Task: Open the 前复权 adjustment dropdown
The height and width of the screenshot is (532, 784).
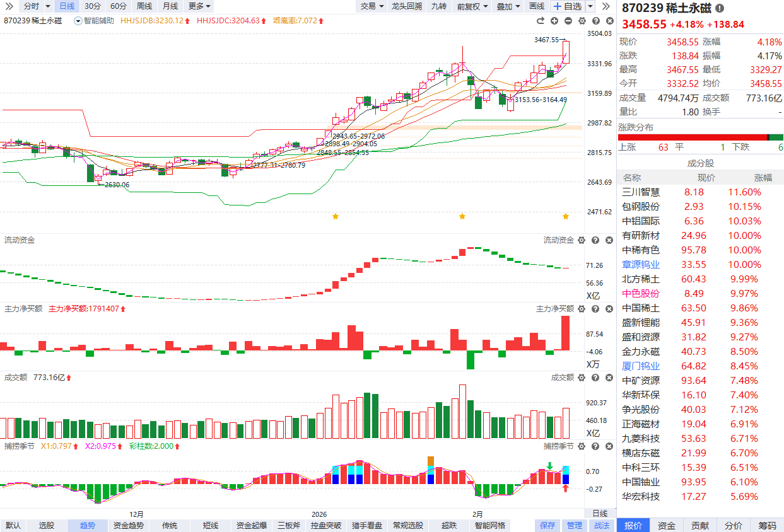Action: pyautogui.click(x=472, y=6)
